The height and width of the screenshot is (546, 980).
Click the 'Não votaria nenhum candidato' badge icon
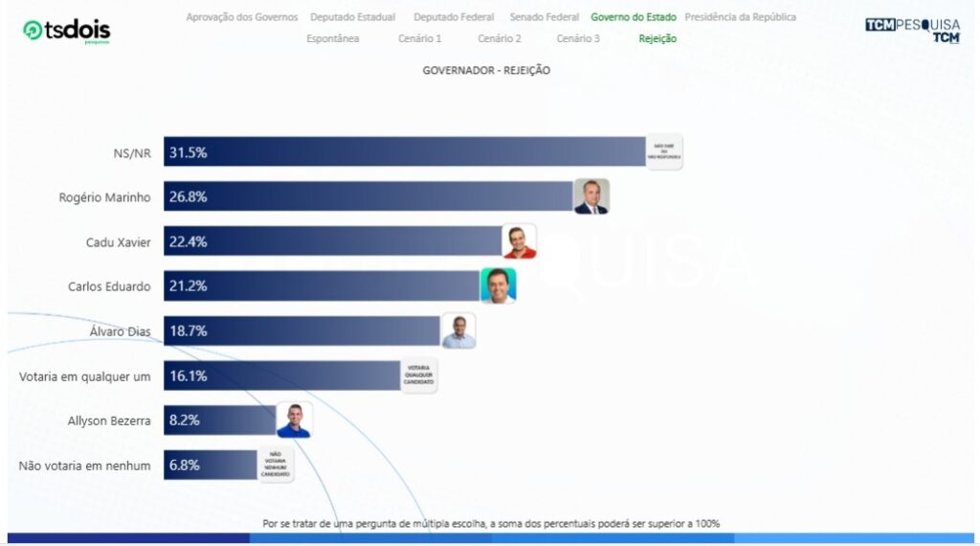tap(275, 465)
